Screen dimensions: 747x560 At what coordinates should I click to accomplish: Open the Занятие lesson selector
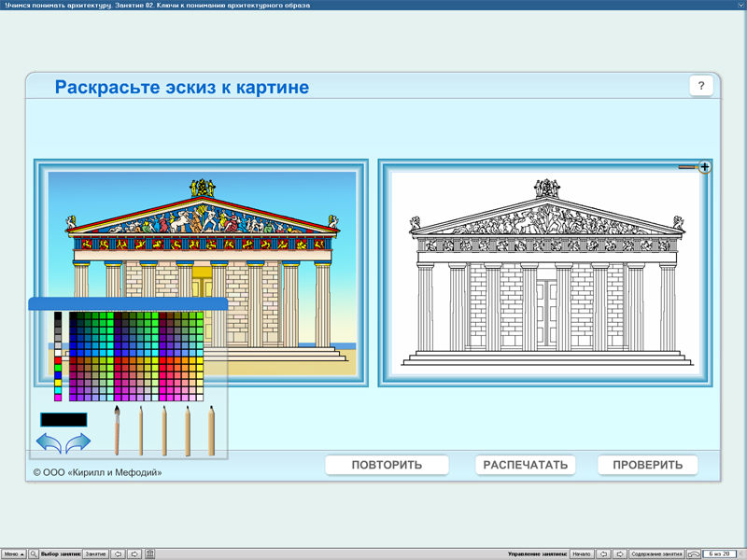(x=96, y=553)
